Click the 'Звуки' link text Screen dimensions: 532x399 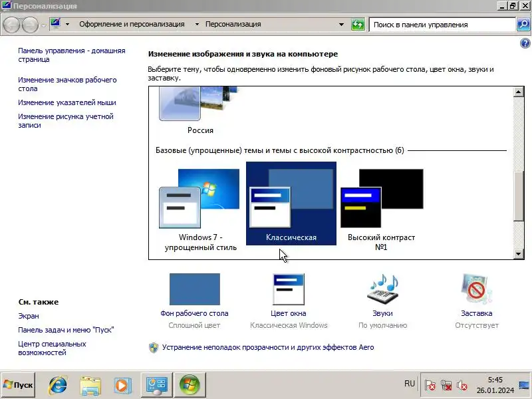[383, 313]
